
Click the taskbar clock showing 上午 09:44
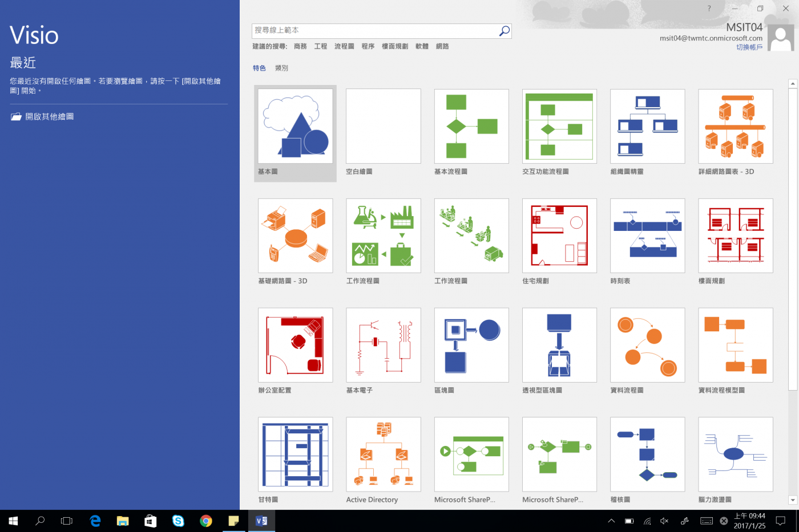click(749, 521)
